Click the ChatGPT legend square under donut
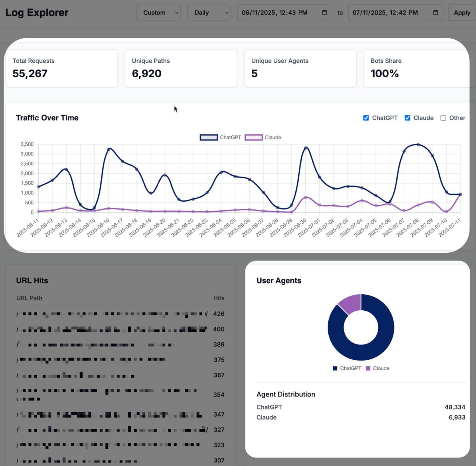Screen dimensions: 476x466 click(x=335, y=368)
